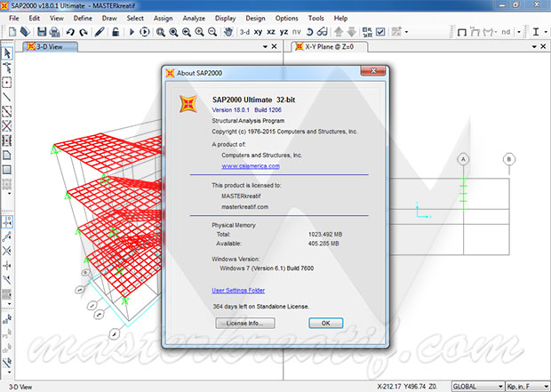Click the Move Up in List arrow

coord(339,32)
